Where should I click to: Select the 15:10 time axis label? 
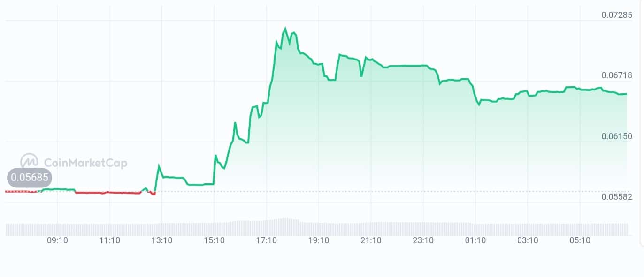click(x=214, y=240)
